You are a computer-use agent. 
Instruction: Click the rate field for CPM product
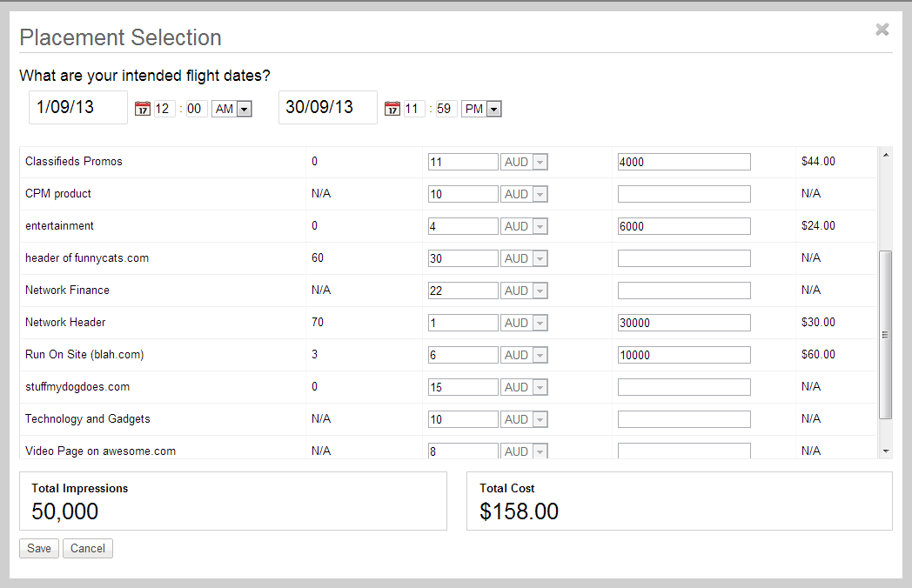(x=463, y=194)
